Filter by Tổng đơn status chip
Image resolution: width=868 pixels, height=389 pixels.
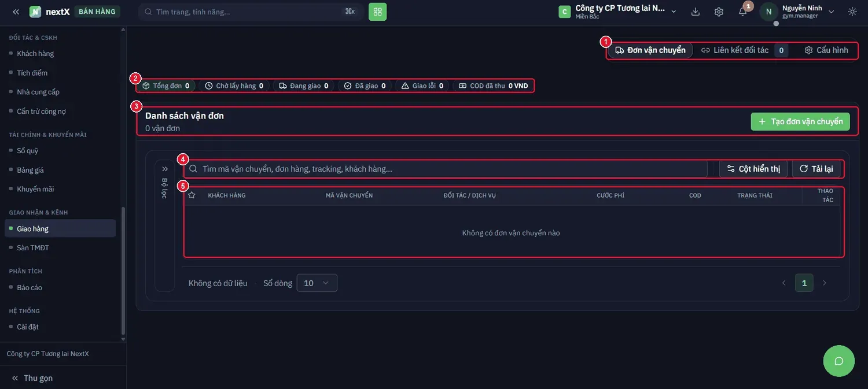point(166,86)
